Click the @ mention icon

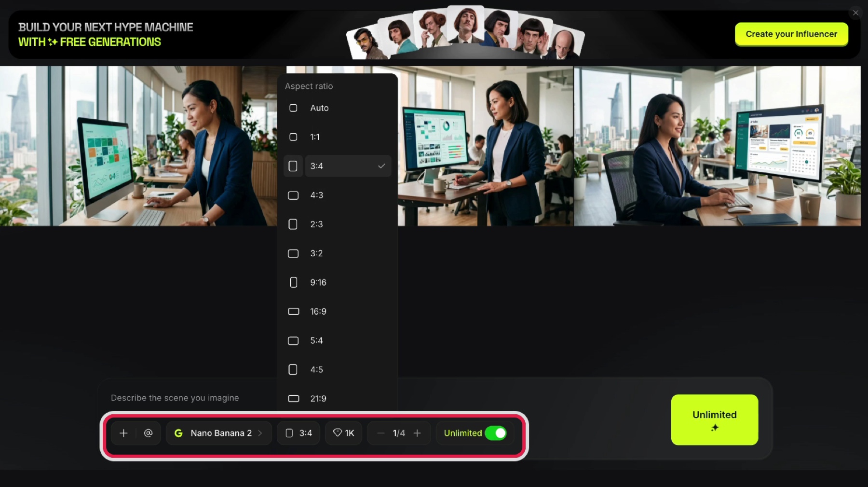pos(149,433)
